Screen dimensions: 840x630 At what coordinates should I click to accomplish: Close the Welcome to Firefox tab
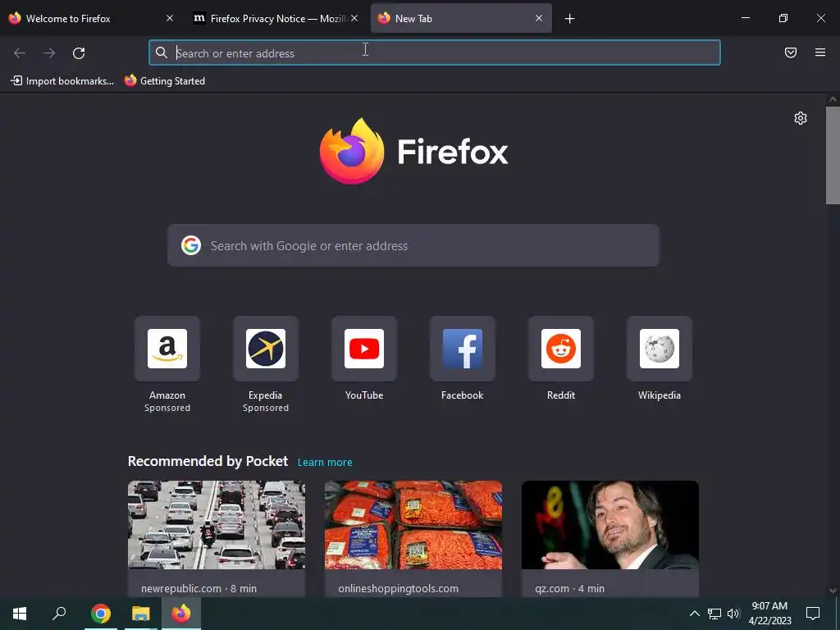[170, 18]
